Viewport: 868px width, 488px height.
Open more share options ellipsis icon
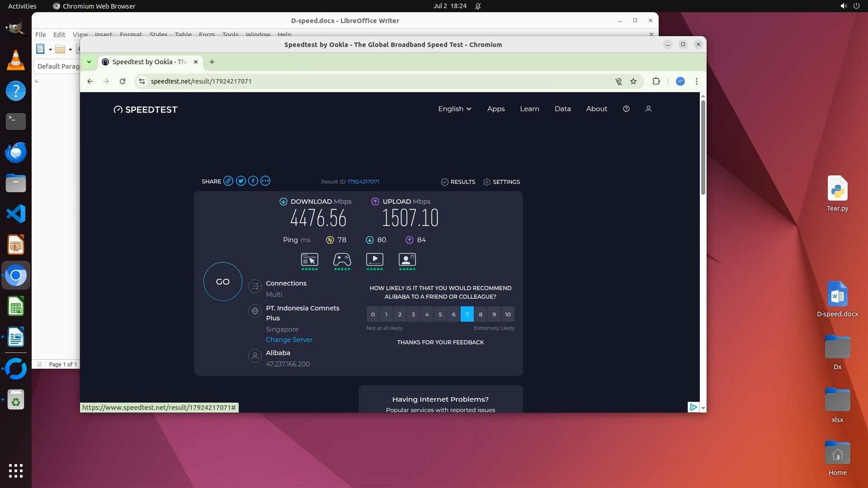pos(265,181)
